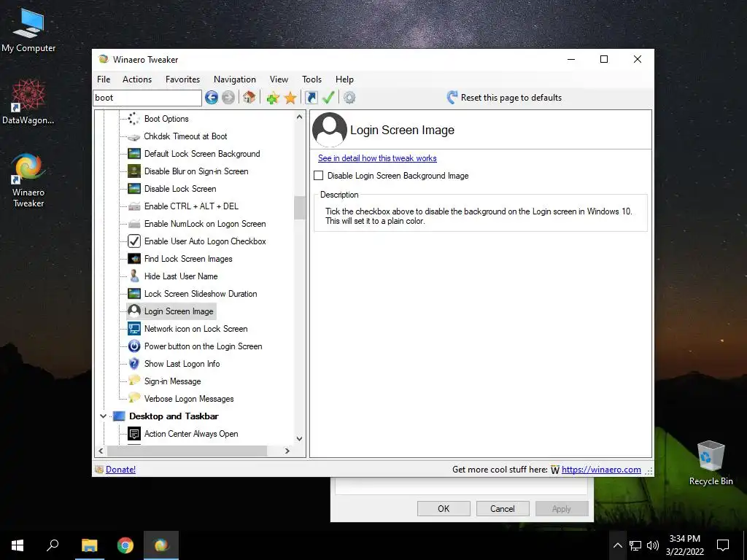
Task: Click the Enable User Auto Logon Checkbox icon
Action: [x=134, y=241]
